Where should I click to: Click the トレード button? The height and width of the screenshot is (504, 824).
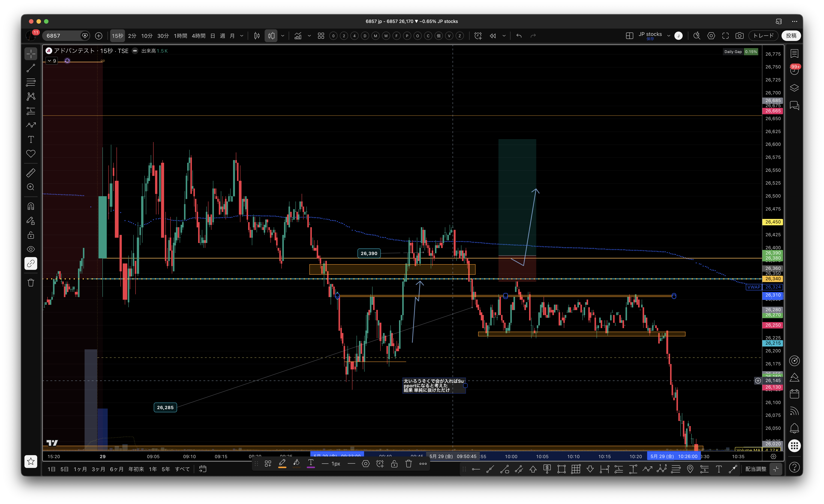763,36
